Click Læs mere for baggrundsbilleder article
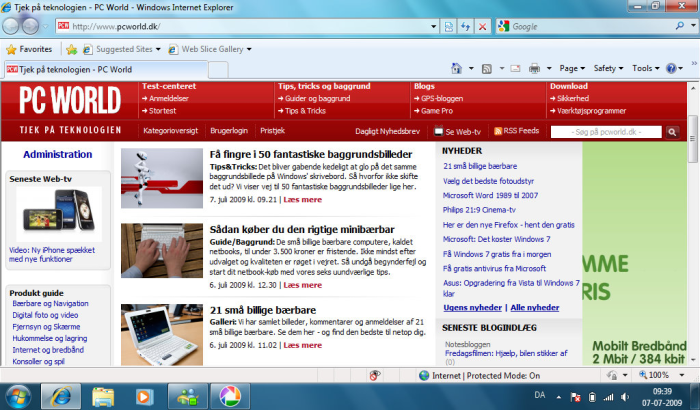The image size is (700, 410). [x=302, y=200]
